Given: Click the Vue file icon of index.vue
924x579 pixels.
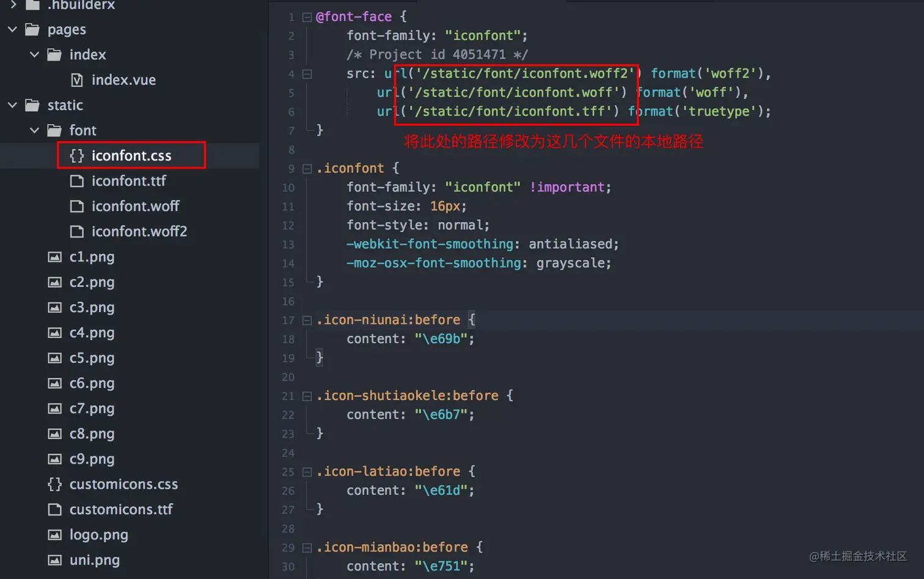Looking at the screenshot, I should pyautogui.click(x=77, y=80).
